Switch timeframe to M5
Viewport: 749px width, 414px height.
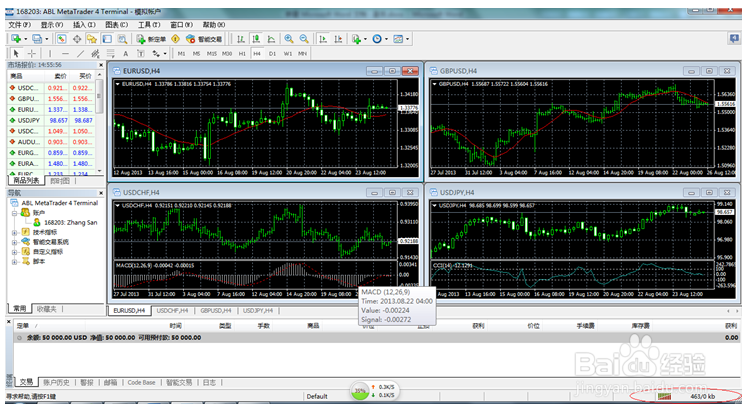[x=196, y=53]
